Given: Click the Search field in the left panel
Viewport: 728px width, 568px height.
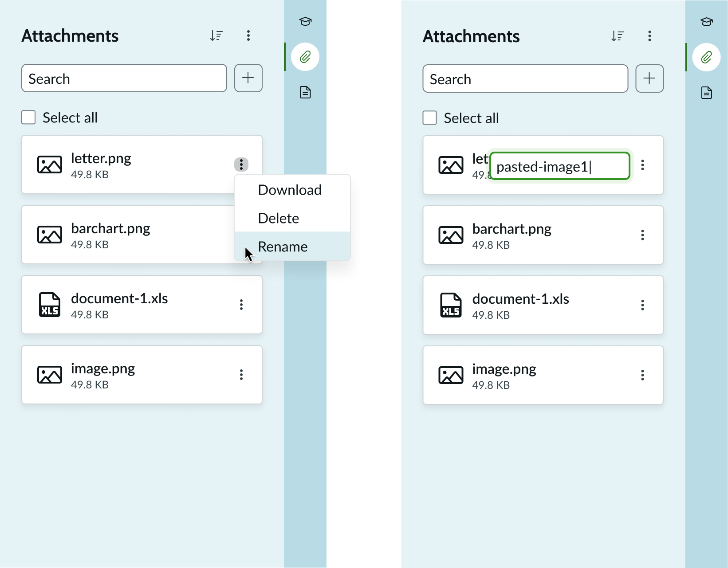Looking at the screenshot, I should (x=124, y=78).
